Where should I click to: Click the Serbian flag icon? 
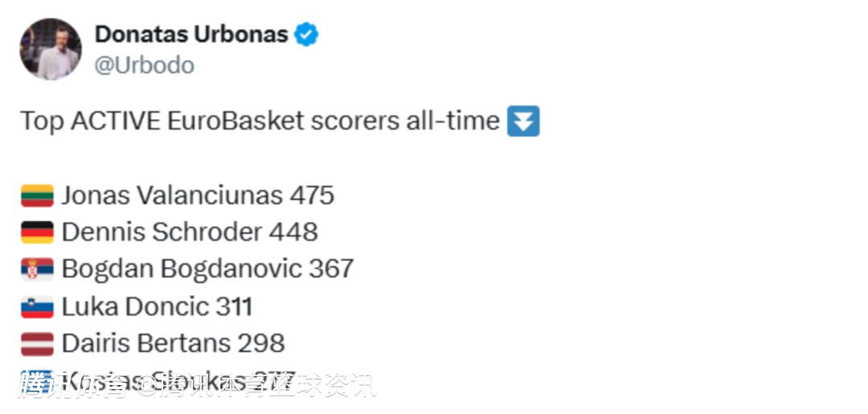(x=37, y=269)
